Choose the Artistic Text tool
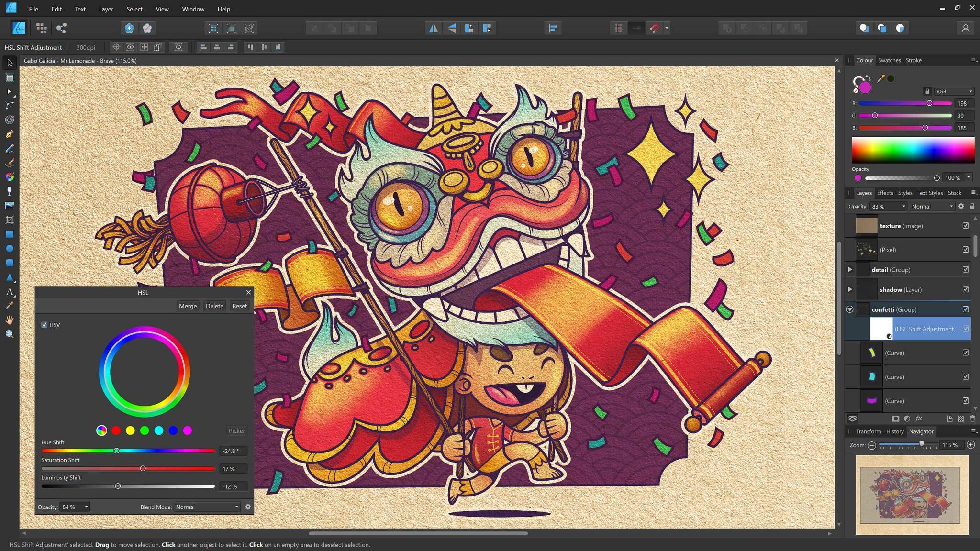The width and height of the screenshot is (980, 551). (x=10, y=292)
